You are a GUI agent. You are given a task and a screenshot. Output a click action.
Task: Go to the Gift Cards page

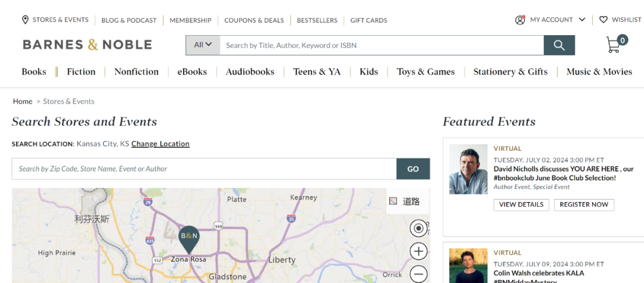click(x=369, y=20)
